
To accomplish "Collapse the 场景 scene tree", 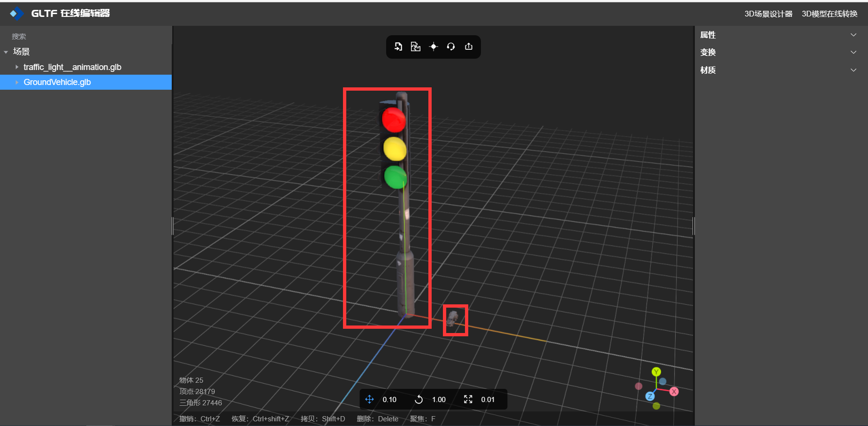I will click(x=6, y=52).
